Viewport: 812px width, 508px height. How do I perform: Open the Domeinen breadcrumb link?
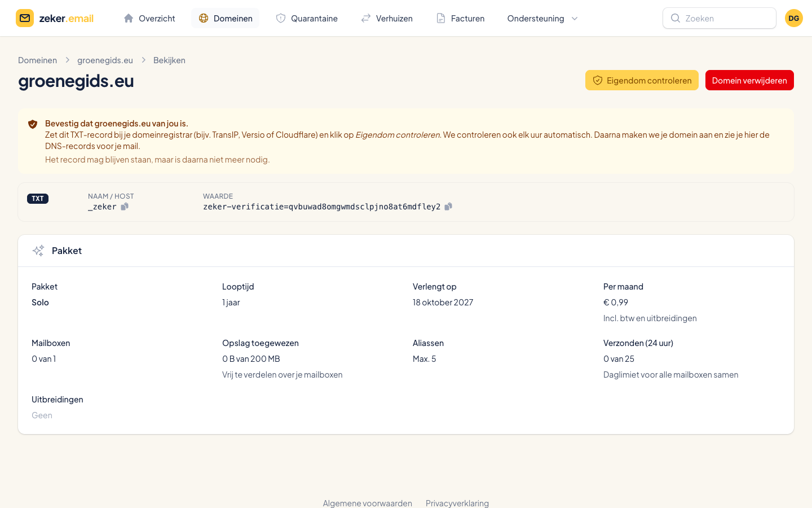coord(37,60)
